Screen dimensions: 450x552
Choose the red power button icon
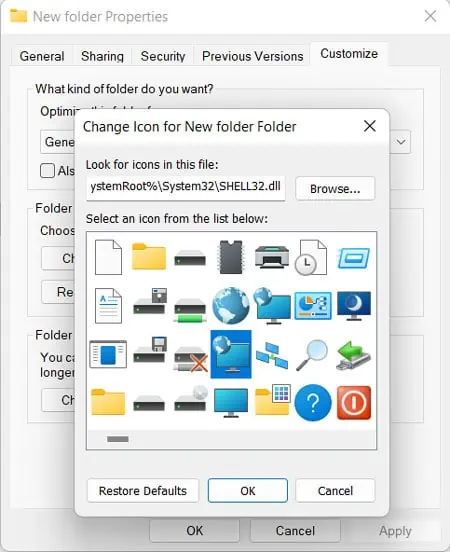pyautogui.click(x=354, y=403)
